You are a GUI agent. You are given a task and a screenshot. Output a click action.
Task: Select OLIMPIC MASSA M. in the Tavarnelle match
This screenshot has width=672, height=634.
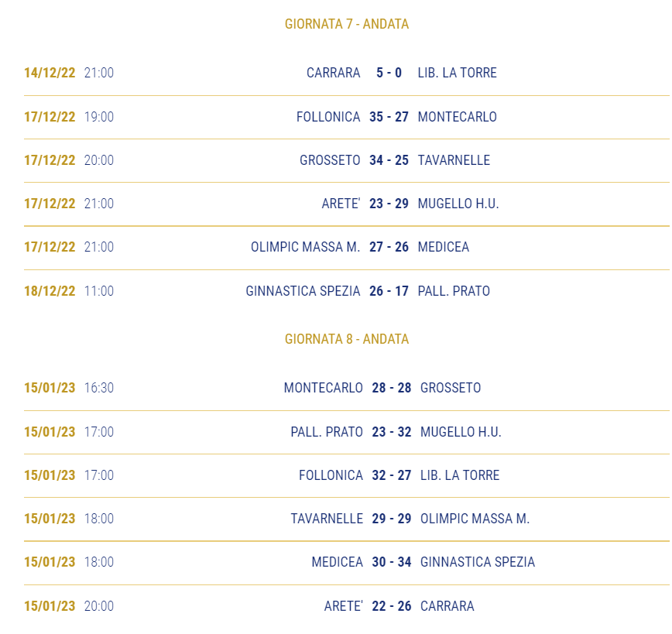point(475,519)
